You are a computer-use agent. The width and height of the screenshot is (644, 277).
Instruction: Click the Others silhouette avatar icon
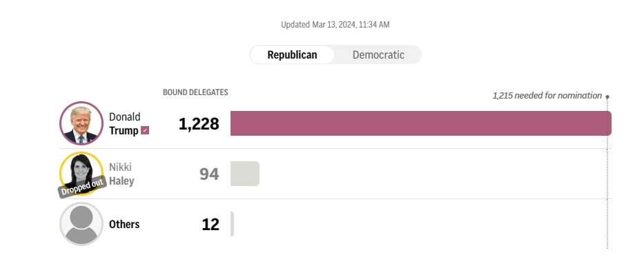click(81, 224)
